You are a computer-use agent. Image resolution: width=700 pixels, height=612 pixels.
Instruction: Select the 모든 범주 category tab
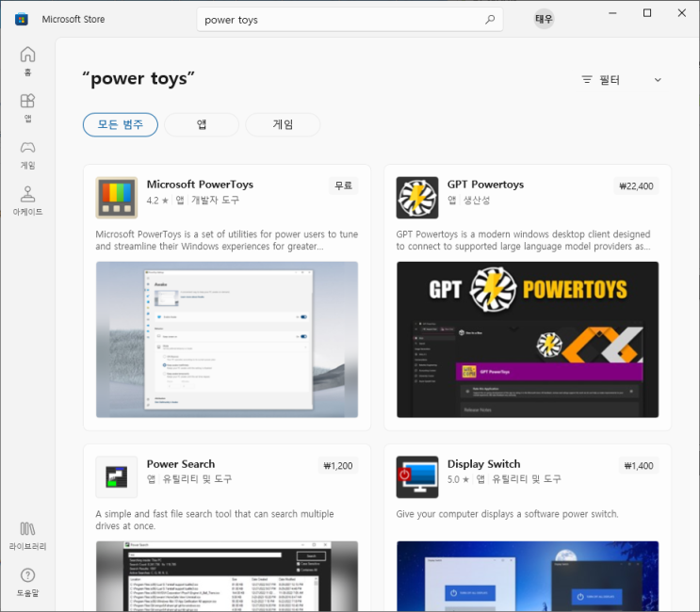click(120, 124)
